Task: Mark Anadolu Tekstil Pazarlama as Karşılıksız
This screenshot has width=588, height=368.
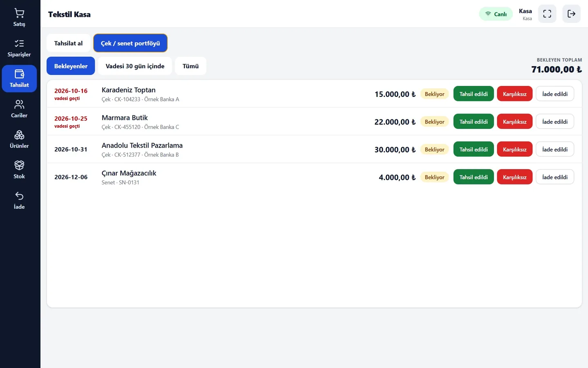Action: [514, 150]
